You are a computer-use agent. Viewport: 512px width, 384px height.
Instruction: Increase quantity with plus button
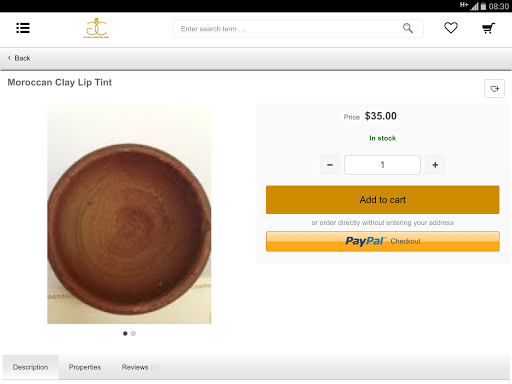click(x=435, y=165)
